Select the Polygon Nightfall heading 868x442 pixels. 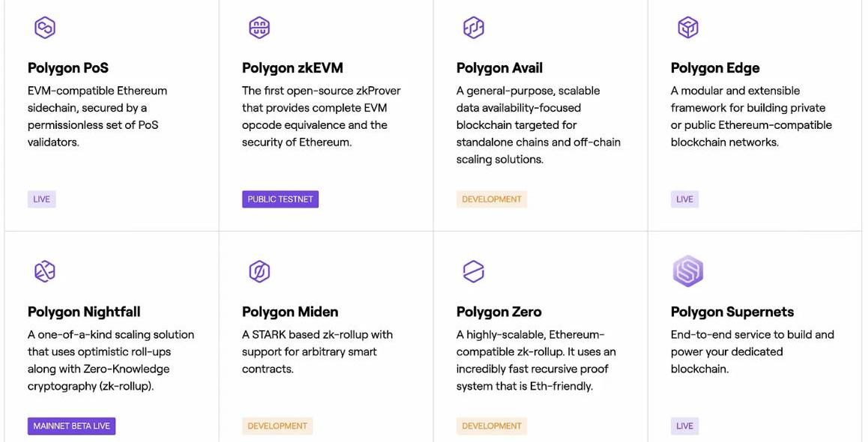point(84,312)
